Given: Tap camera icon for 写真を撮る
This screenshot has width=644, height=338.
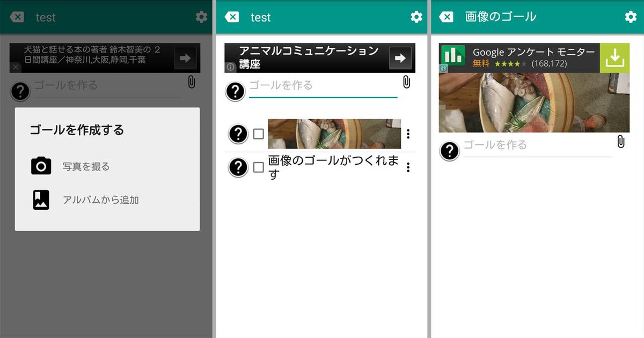Looking at the screenshot, I should point(41,166).
